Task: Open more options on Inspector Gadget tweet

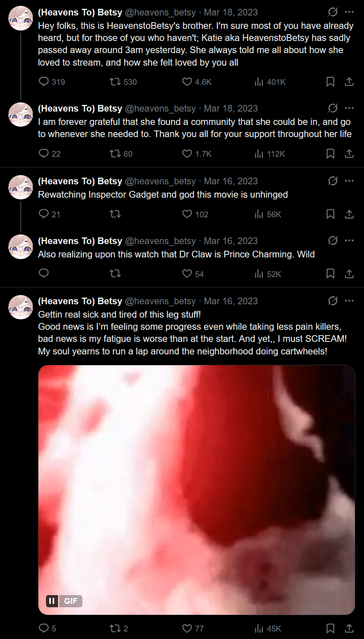Action: coord(349,181)
